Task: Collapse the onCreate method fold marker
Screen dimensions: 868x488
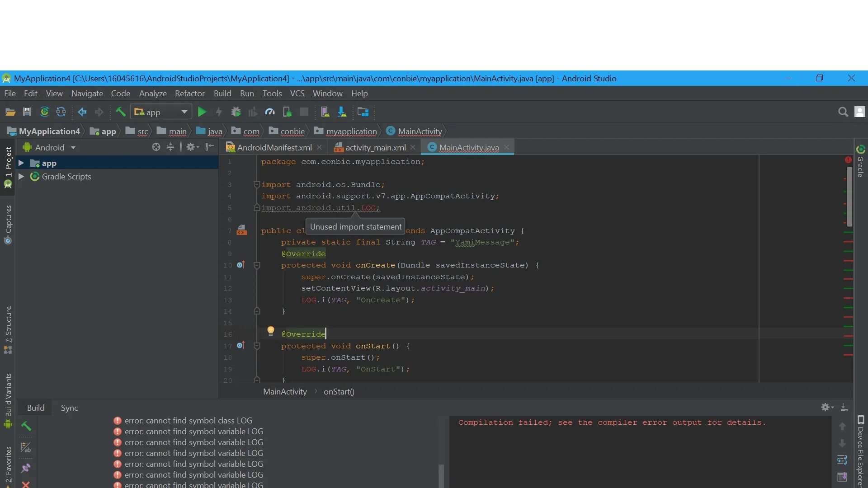Action: [x=257, y=265]
